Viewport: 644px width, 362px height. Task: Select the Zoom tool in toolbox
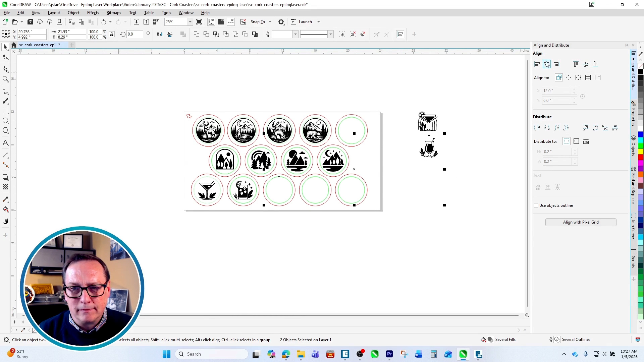[5, 79]
